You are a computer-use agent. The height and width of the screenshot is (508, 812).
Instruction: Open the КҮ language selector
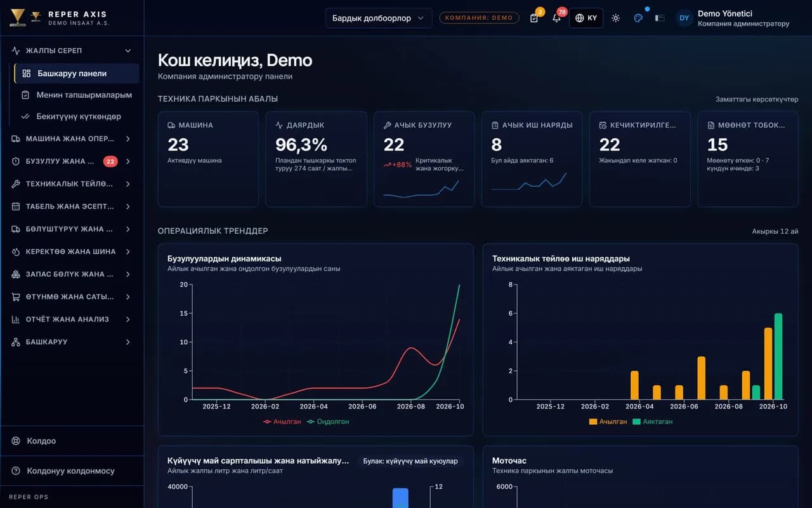pos(586,18)
